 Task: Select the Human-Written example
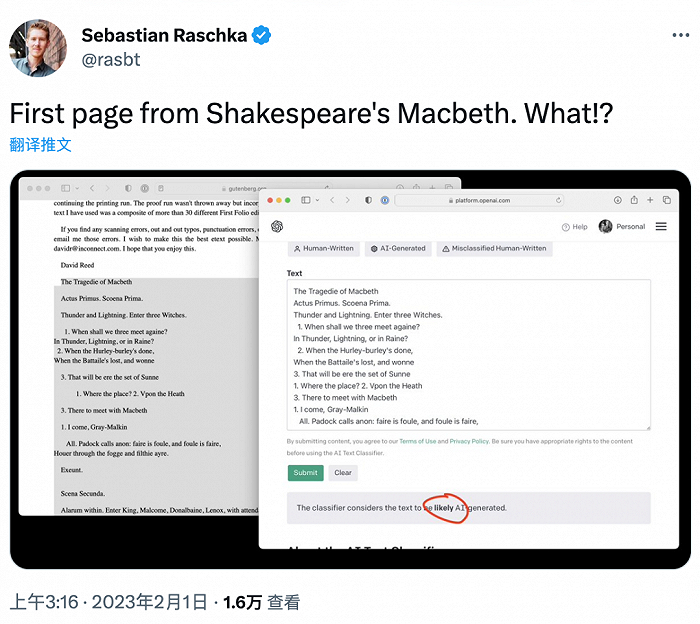324,248
